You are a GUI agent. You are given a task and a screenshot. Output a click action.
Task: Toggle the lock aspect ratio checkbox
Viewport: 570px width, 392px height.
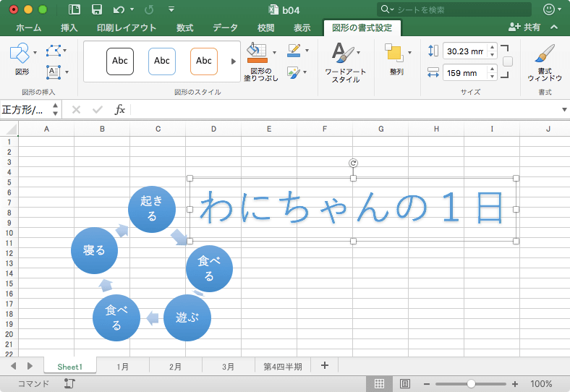pyautogui.click(x=508, y=61)
